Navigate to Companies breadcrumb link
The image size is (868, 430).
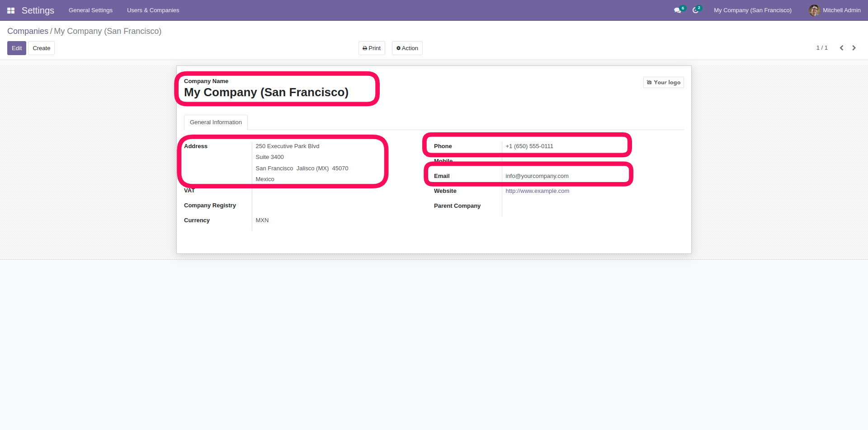click(x=28, y=31)
